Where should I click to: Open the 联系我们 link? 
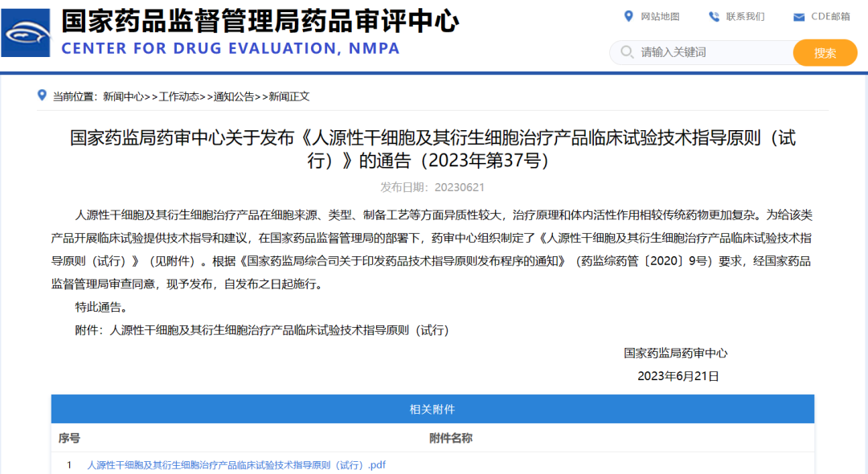coord(745,17)
